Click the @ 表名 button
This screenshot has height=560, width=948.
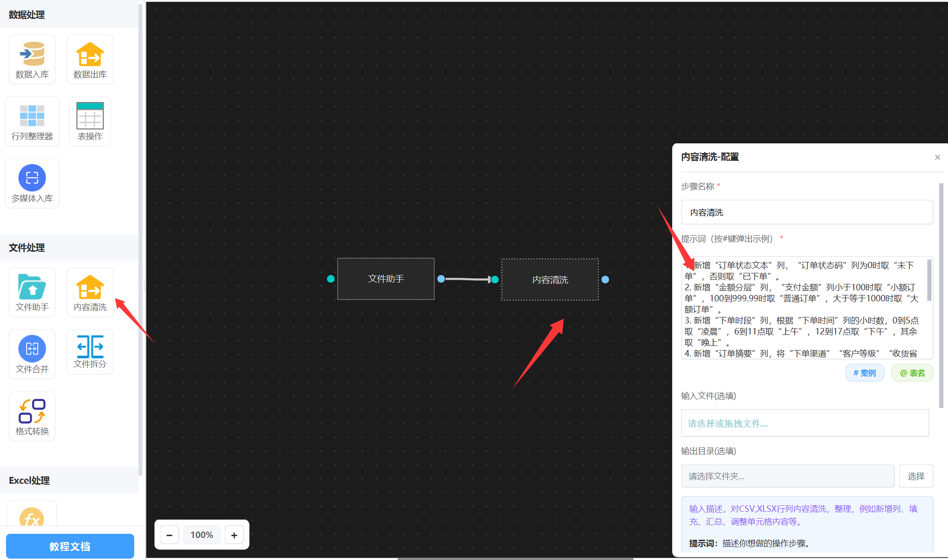pos(912,373)
